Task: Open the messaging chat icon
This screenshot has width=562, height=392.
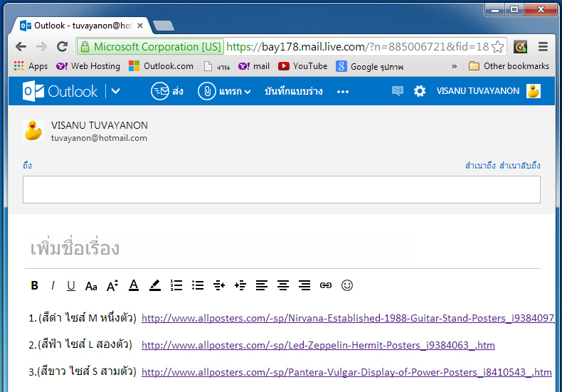Action: pos(397,91)
